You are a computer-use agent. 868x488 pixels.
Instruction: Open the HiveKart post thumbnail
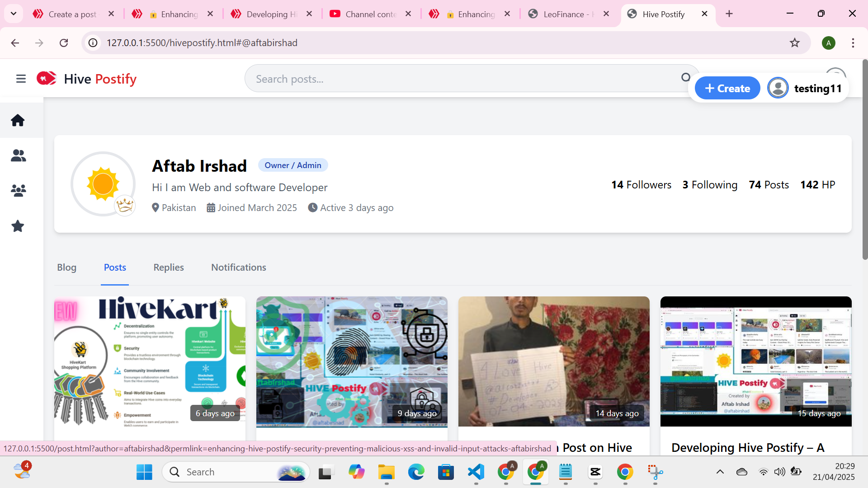point(150,361)
